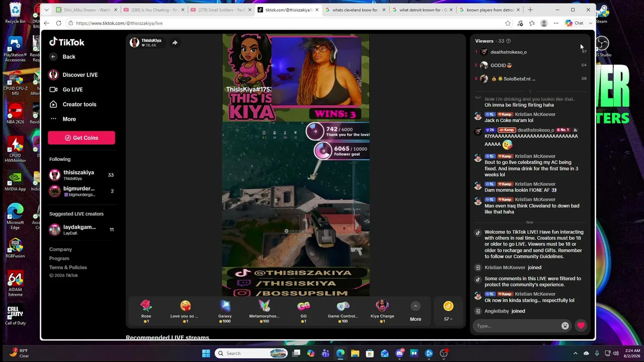The width and height of the screenshot is (644, 362).
Task: Open Microsoft Store from the taskbar
Action: click(x=370, y=353)
